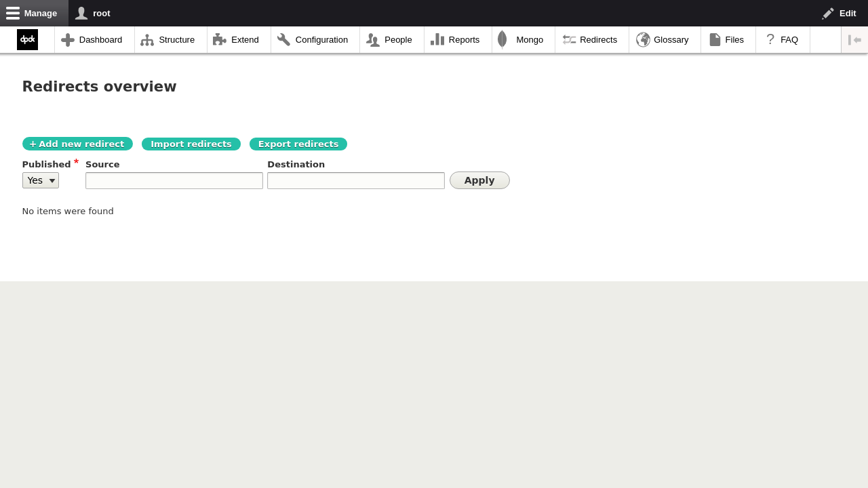Focus the Destination filter field

coord(356,180)
